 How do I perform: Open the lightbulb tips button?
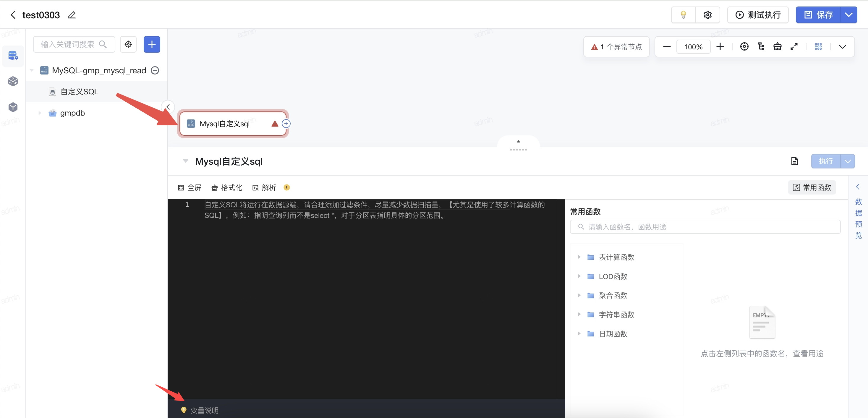click(x=683, y=15)
